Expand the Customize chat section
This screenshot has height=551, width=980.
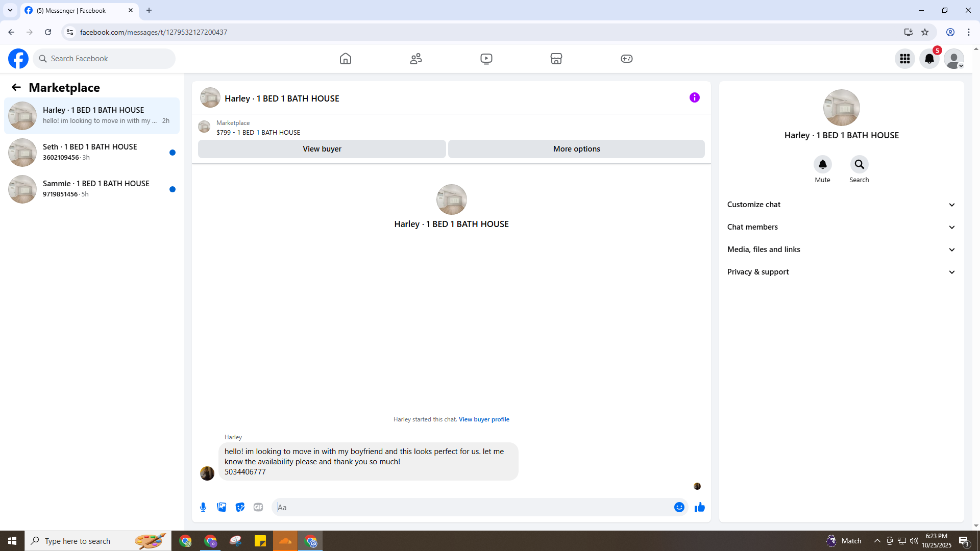[841, 205]
